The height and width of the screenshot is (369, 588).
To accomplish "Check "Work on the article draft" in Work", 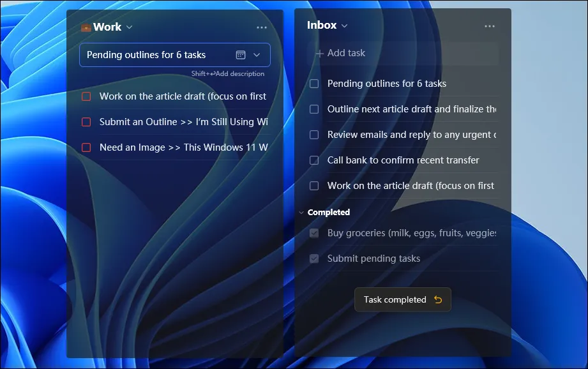I will click(86, 96).
